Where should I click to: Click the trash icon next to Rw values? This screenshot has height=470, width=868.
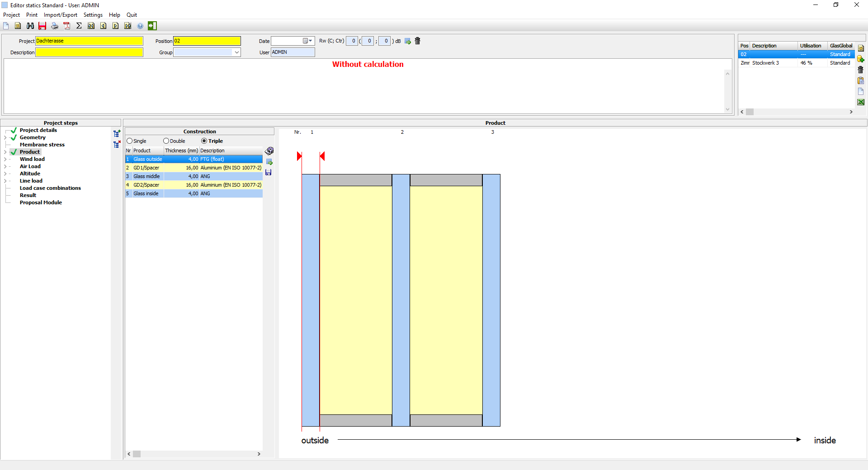(418, 41)
